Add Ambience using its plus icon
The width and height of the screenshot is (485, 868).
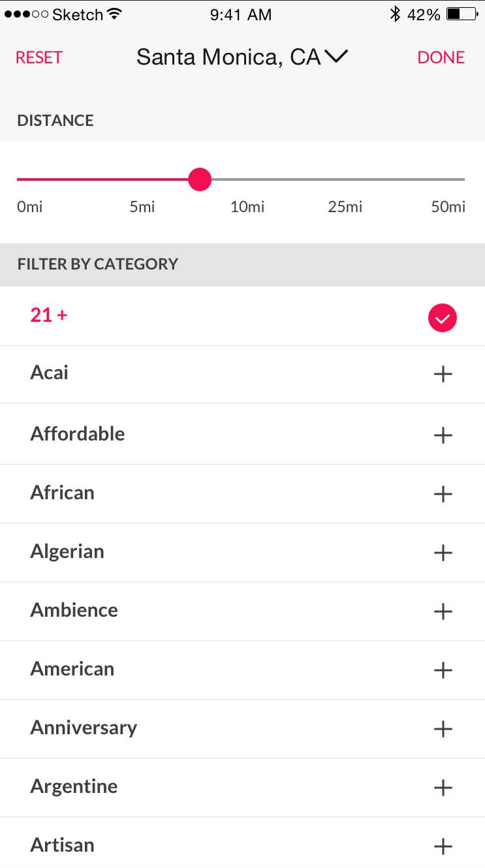[x=443, y=612]
